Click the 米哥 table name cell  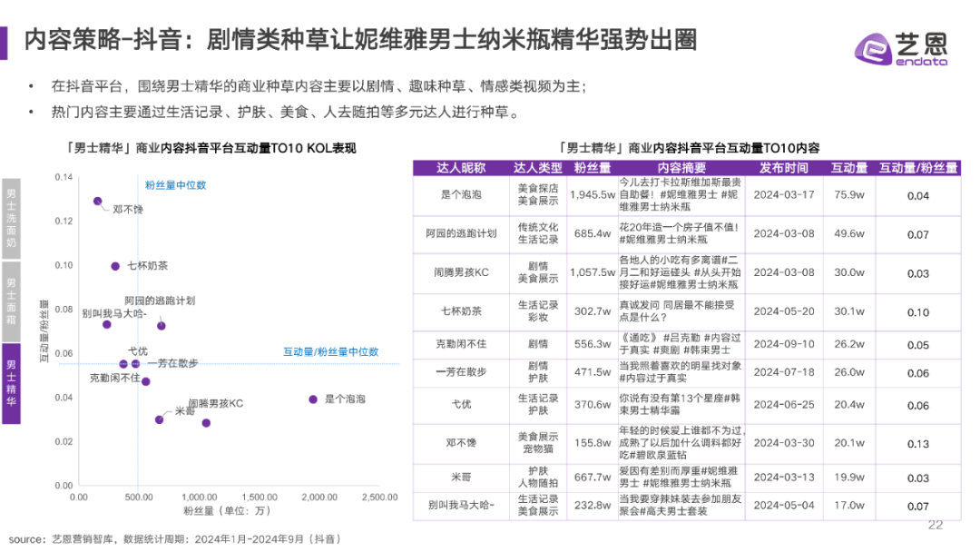[461, 477]
